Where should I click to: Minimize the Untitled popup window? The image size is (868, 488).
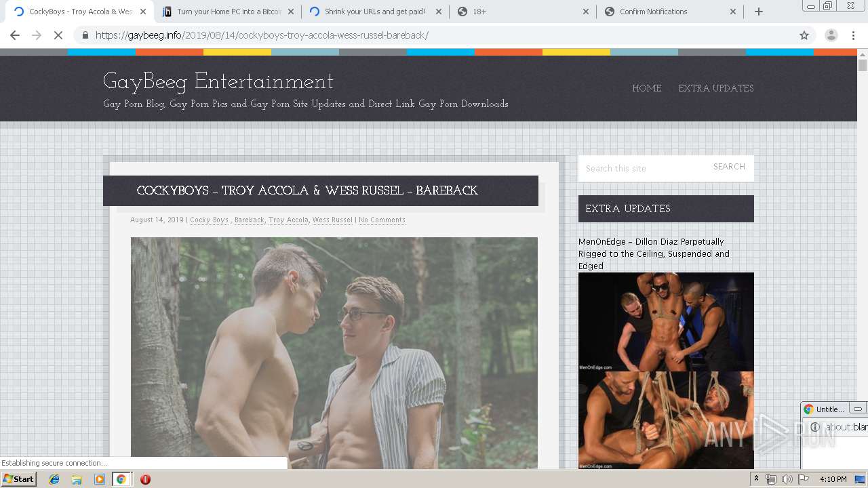coord(857,409)
